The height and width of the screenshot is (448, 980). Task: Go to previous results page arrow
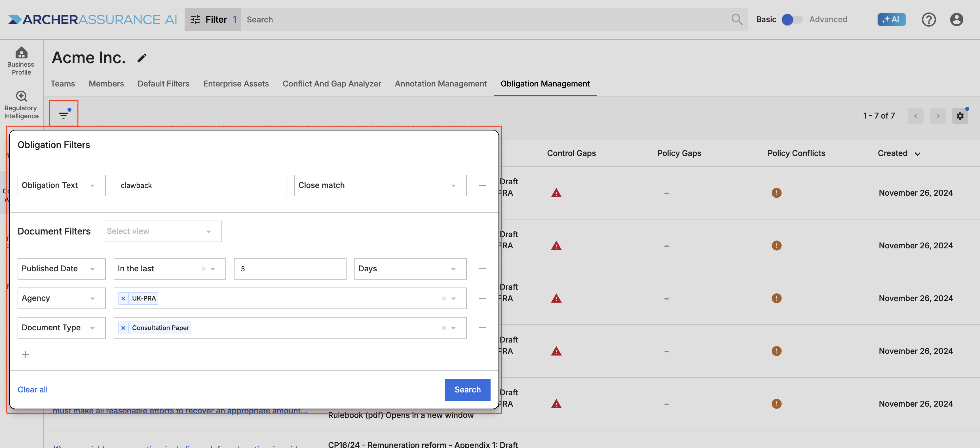coord(915,116)
